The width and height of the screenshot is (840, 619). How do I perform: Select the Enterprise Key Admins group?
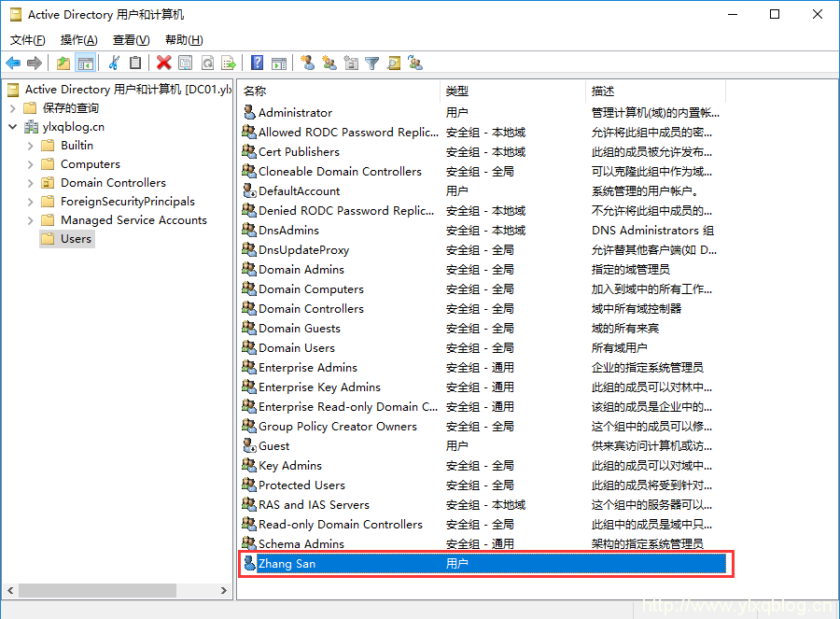[x=319, y=387]
